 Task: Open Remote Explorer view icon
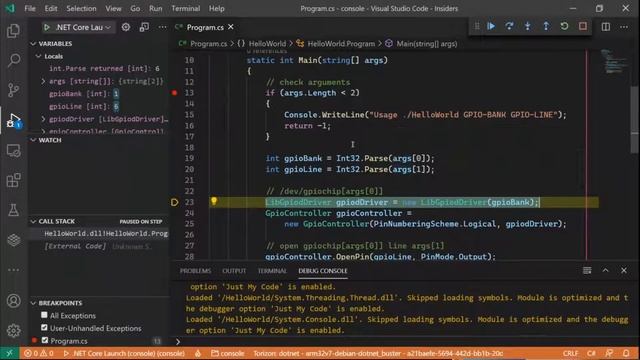click(13, 151)
